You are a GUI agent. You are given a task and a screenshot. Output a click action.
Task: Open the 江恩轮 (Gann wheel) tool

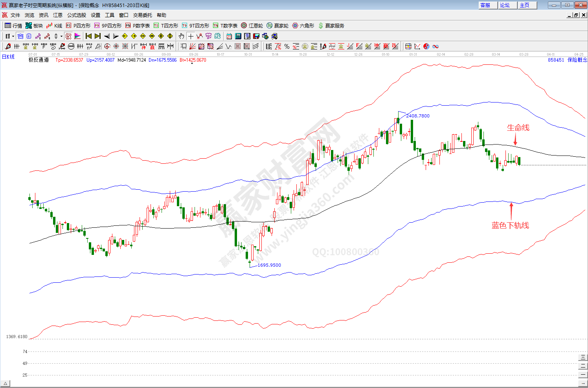252,26
